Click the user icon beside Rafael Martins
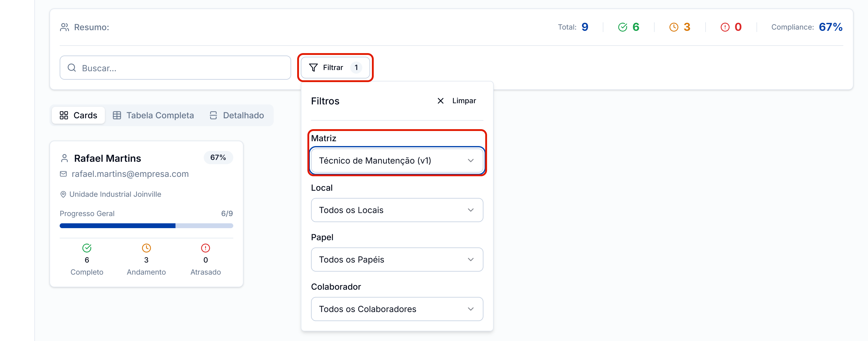The width and height of the screenshot is (868, 341). click(64, 158)
